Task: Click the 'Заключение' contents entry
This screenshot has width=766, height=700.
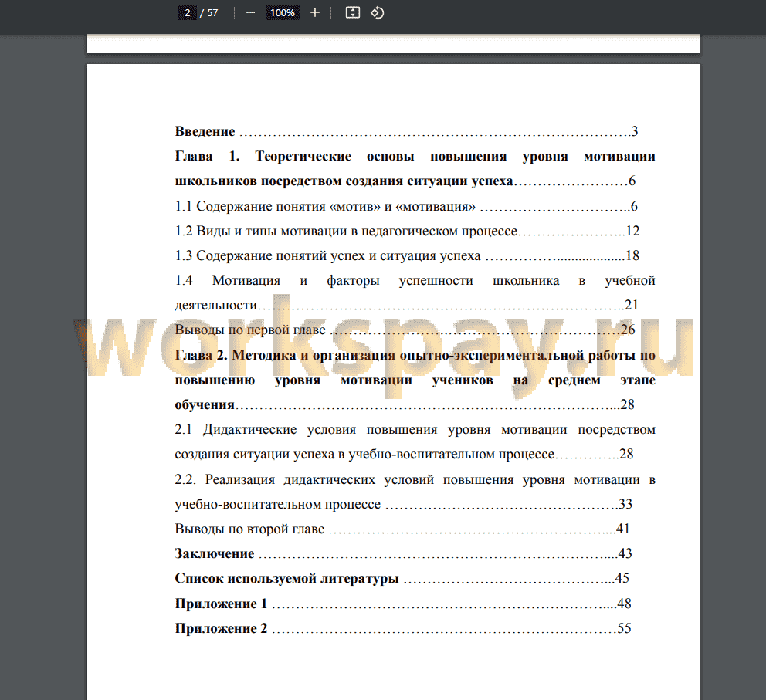Action: coord(404,553)
